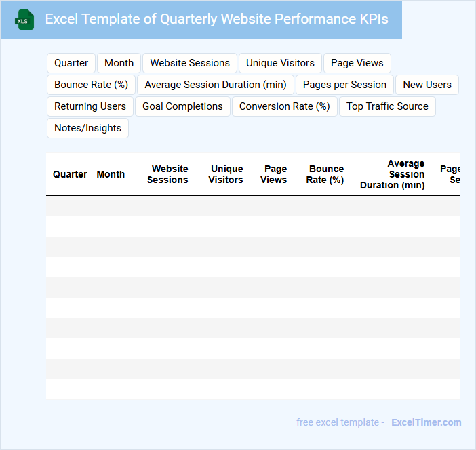This screenshot has height=450, width=476.
Task: Select the Bounce Rate (%) column header
Action: pyautogui.click(x=325, y=174)
